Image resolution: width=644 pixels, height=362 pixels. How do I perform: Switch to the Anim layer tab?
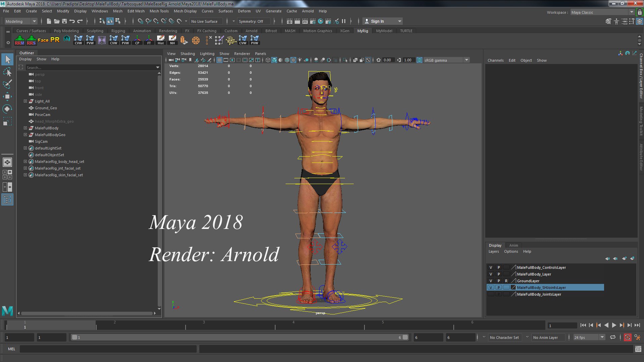click(513, 245)
